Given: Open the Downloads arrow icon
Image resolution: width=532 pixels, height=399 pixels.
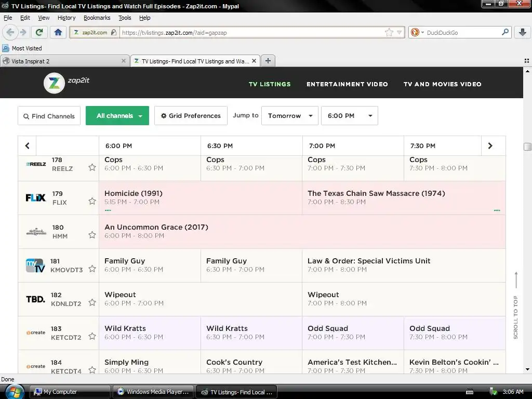Looking at the screenshot, I should pos(523,32).
